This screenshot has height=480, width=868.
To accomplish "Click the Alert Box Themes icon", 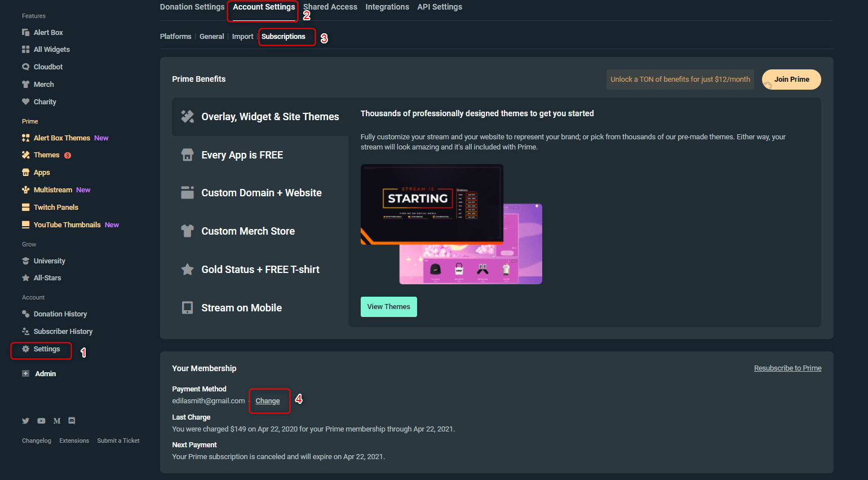I will coord(25,138).
